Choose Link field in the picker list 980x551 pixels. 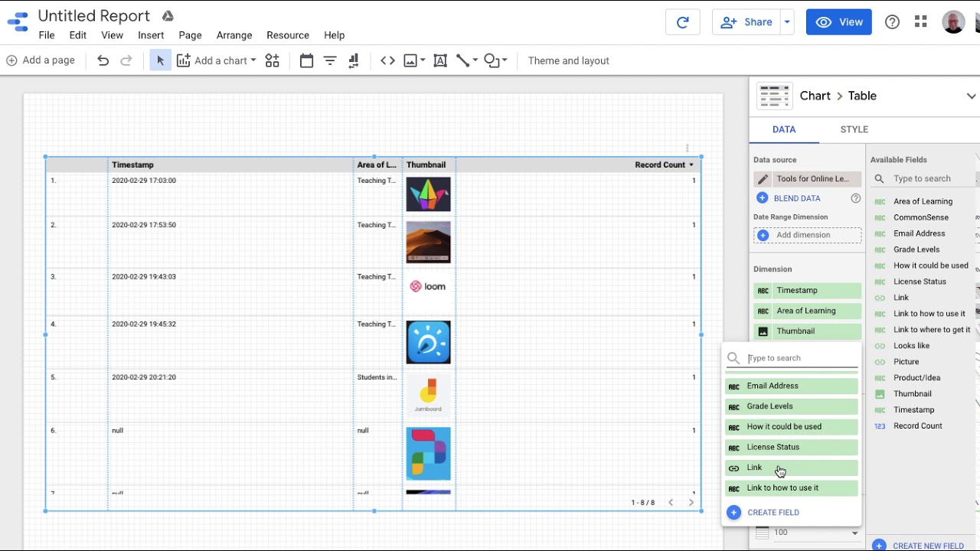[791, 468]
